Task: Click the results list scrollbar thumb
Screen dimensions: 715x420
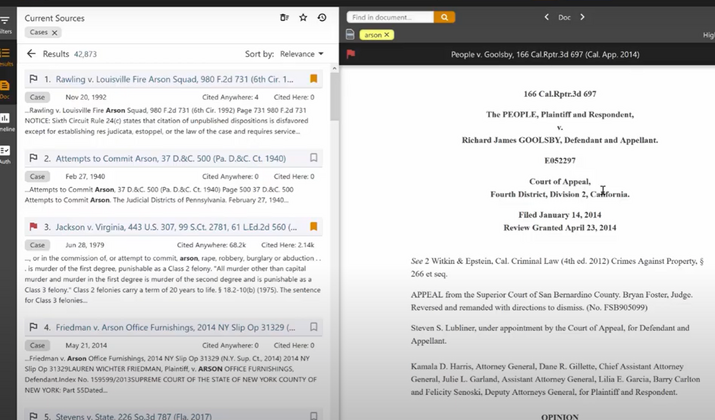Action: [x=334, y=97]
